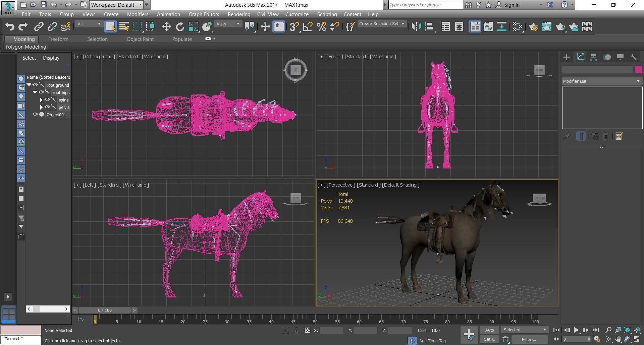Click the Mirror tool icon

point(416,26)
